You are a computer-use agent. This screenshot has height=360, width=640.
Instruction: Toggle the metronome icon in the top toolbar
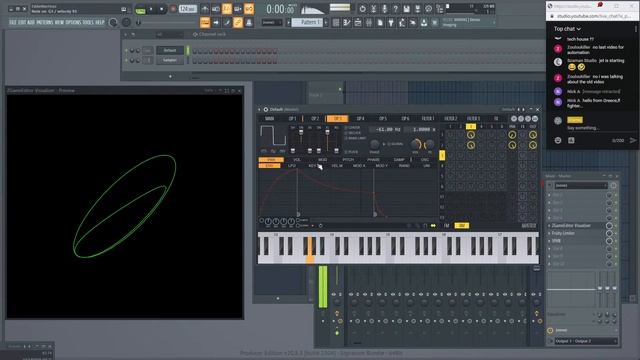pos(205,9)
